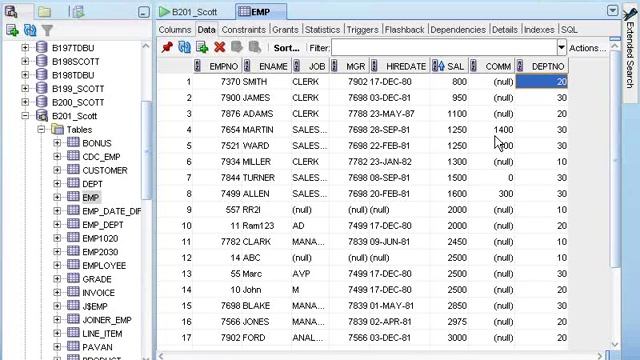Screen dimensions: 640x360
Task: Click the INVOICE table icon
Action: tap(73, 292)
